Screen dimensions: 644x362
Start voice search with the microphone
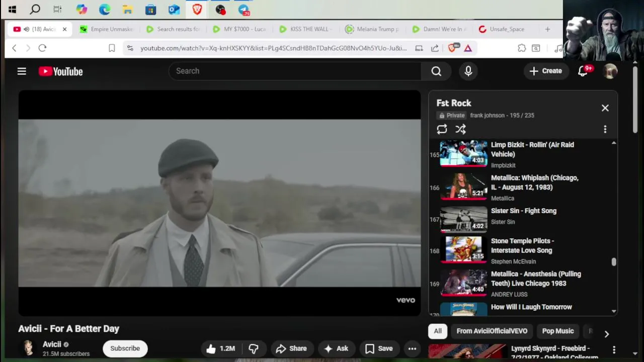point(468,71)
